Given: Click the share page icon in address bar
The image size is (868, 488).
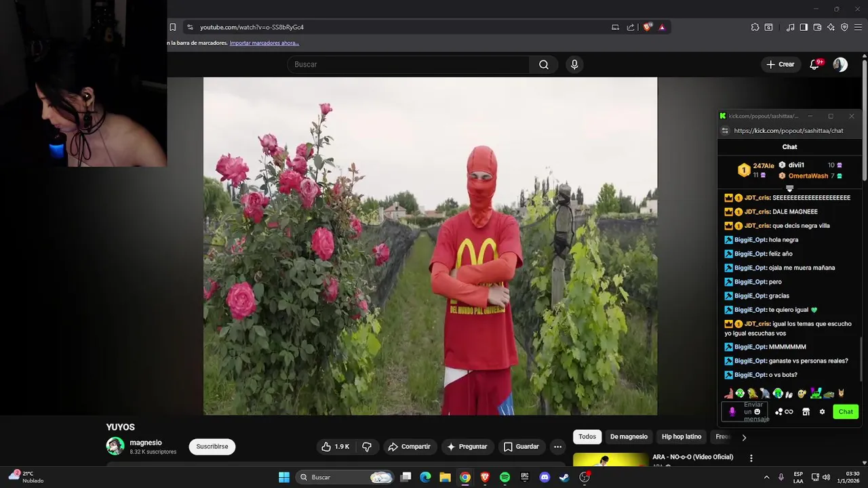Looking at the screenshot, I should (x=631, y=27).
